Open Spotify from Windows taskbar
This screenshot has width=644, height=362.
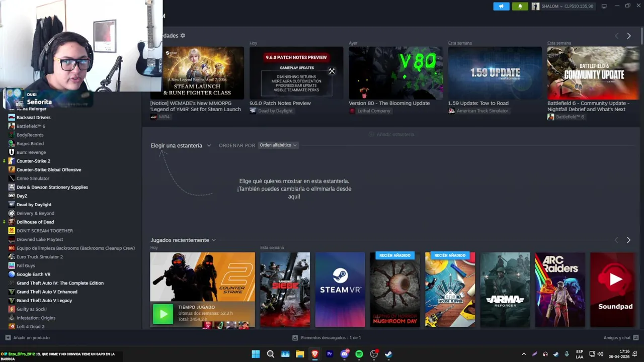(359, 354)
